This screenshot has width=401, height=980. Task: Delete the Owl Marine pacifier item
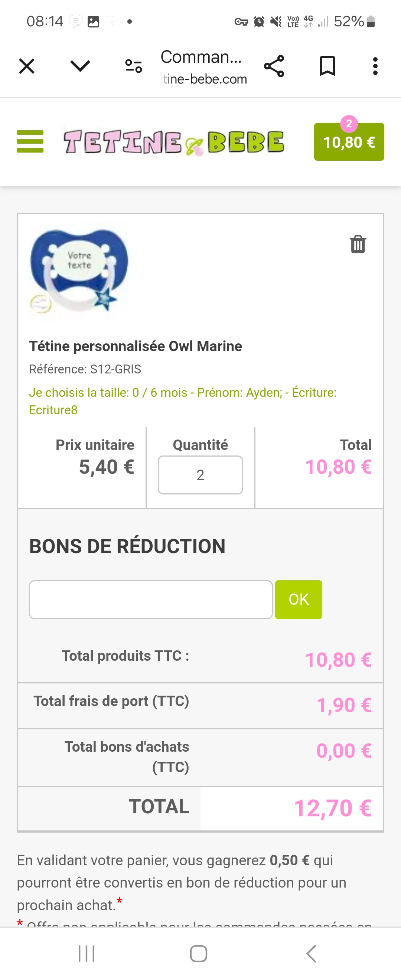point(358,244)
